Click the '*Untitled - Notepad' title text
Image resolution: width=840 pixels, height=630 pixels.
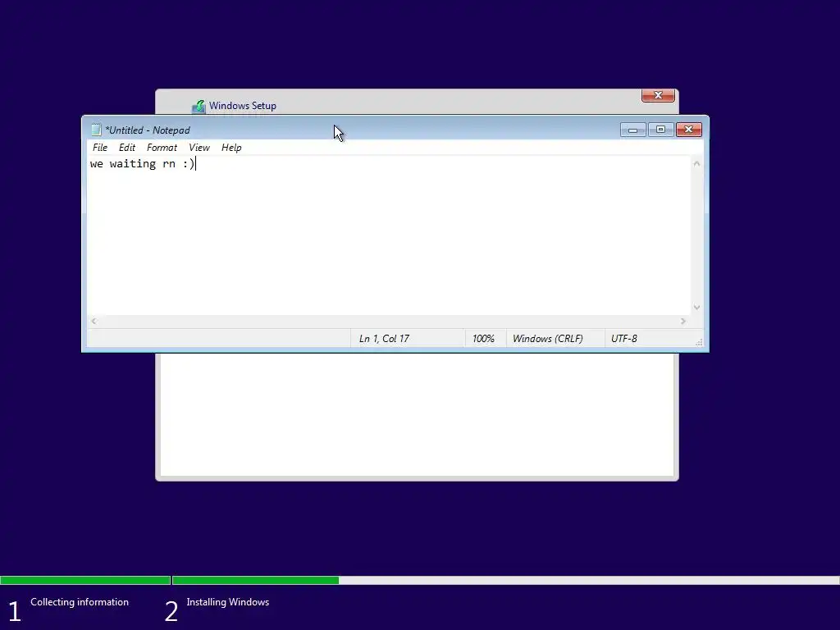pyautogui.click(x=148, y=130)
